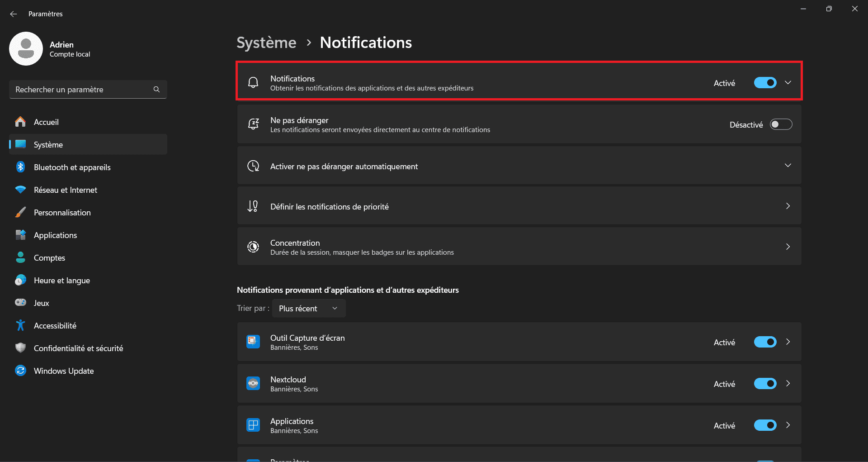Click the Rechercher un paramètre search field
868x462 pixels.
(81, 89)
